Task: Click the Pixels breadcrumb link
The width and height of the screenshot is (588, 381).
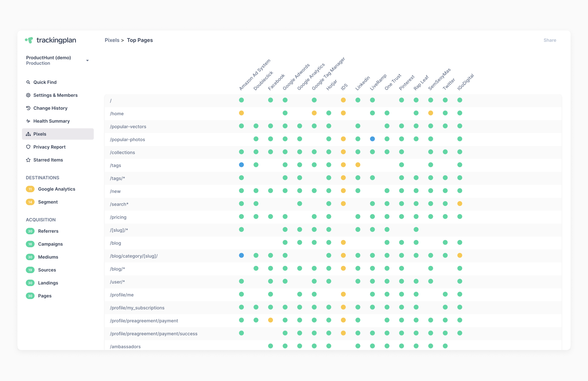Action: click(112, 40)
